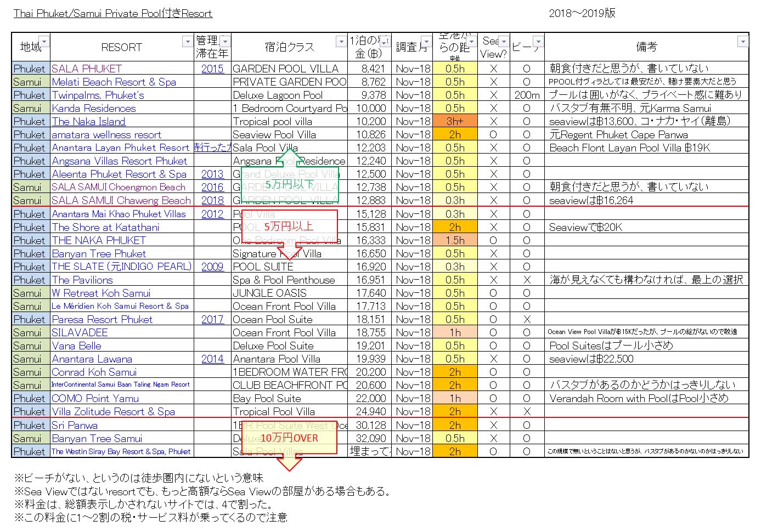Viewport: 761px width, 532px height.
Task: Open Paresa Resort Phuket link
Action: [102, 319]
